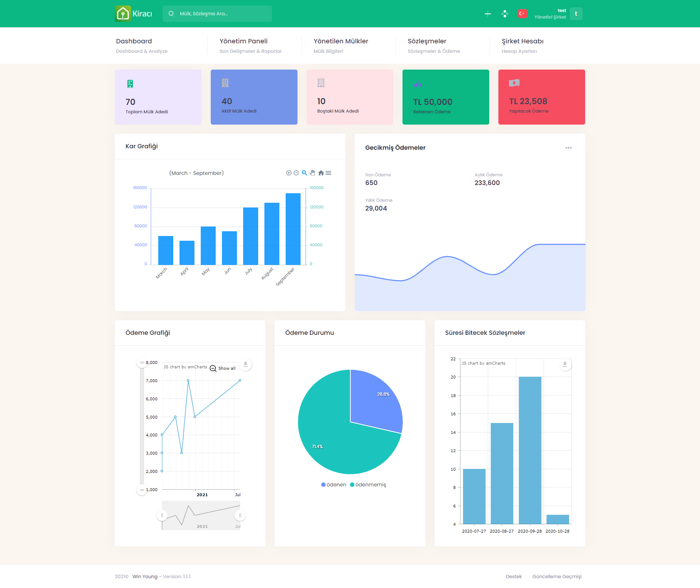700x588 pixels.
Task: Click zoom-out icon on Kar Grafiği chart
Action: coord(296,173)
